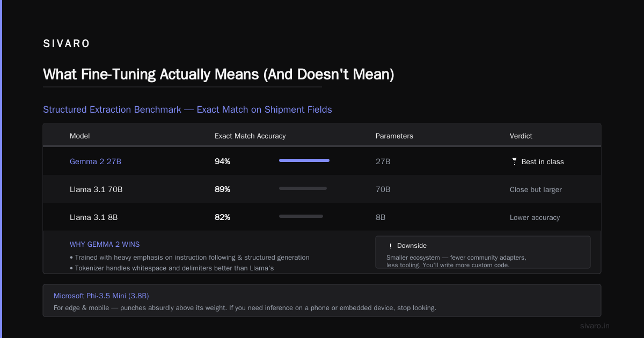The width and height of the screenshot is (644, 338).
Task: Click the 82% accuracy progress bar
Action: coord(301,216)
